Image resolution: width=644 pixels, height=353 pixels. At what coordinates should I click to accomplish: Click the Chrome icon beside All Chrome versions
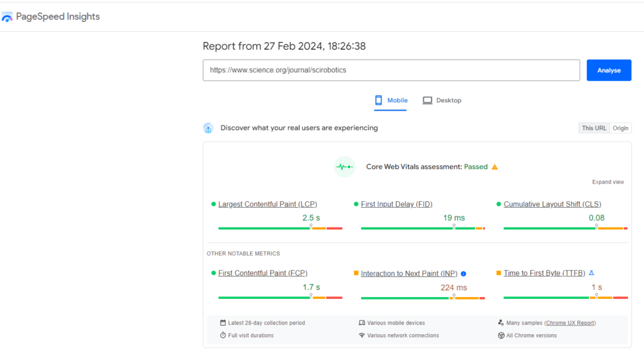501,335
